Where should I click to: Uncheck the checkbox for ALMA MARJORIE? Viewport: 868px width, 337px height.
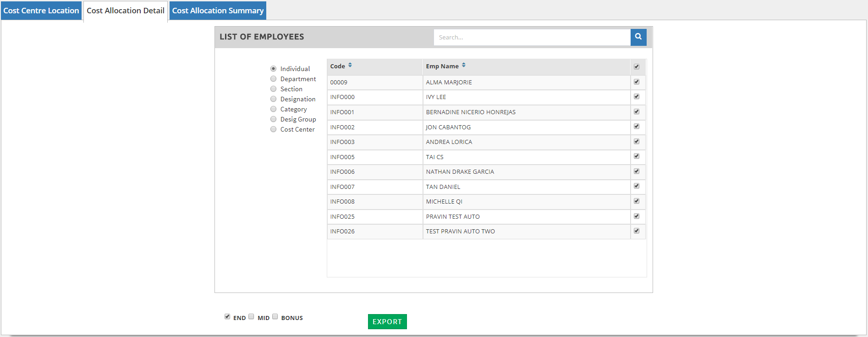pos(637,82)
